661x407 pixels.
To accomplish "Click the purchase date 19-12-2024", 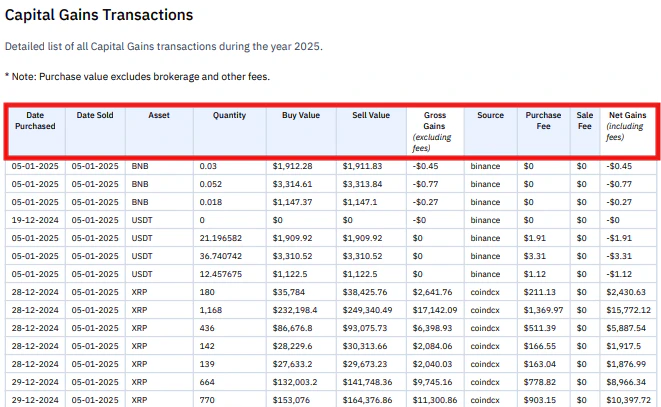I will tap(35, 220).
